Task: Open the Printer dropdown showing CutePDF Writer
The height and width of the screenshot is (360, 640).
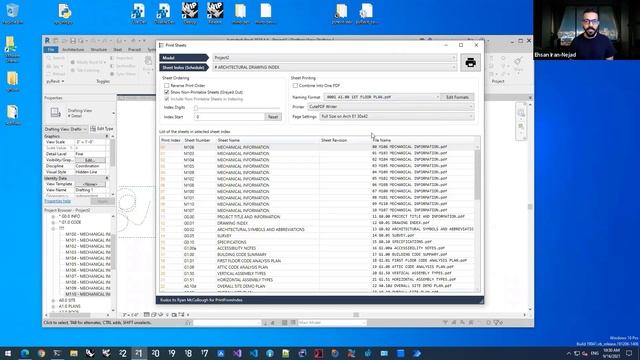Action: pos(390,107)
